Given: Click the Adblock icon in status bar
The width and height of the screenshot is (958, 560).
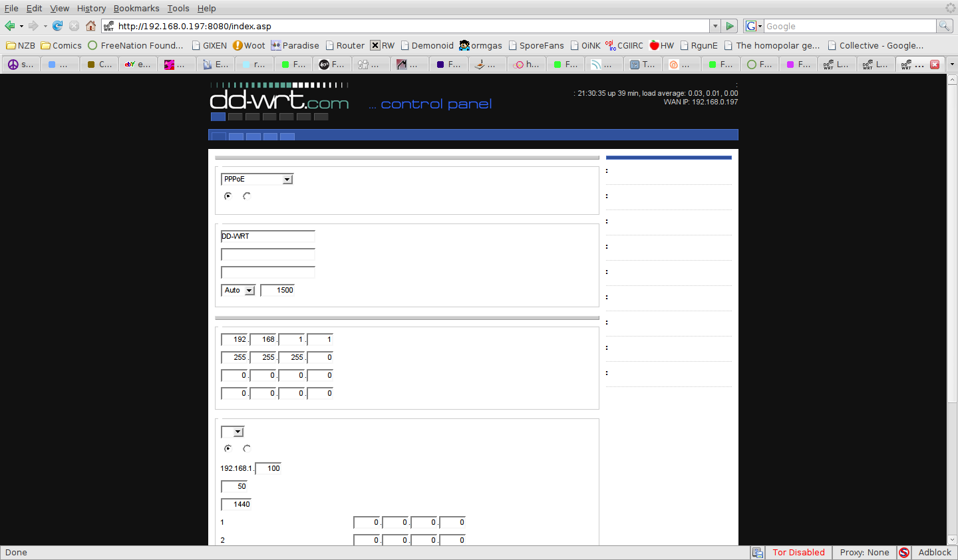Looking at the screenshot, I should click(904, 553).
